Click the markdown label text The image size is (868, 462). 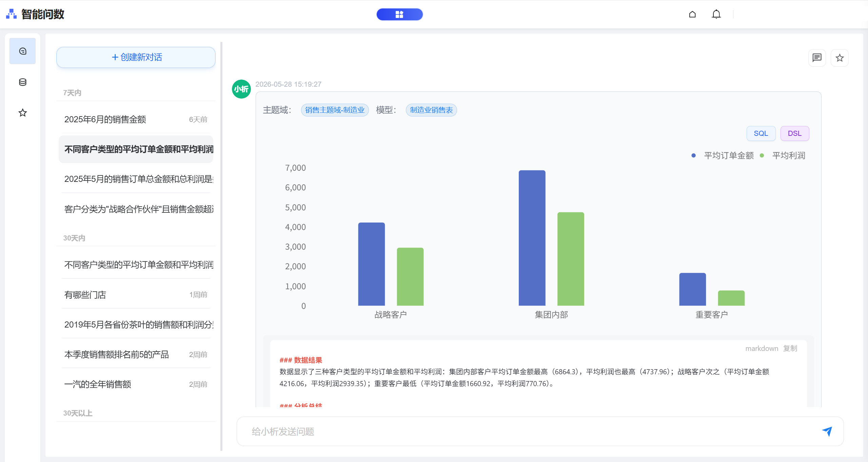click(762, 348)
